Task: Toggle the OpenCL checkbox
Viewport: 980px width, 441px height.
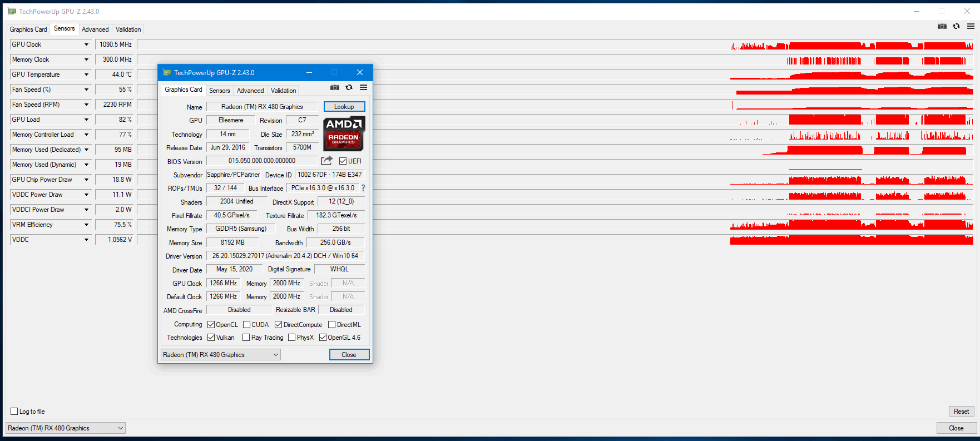Action: [x=211, y=325]
